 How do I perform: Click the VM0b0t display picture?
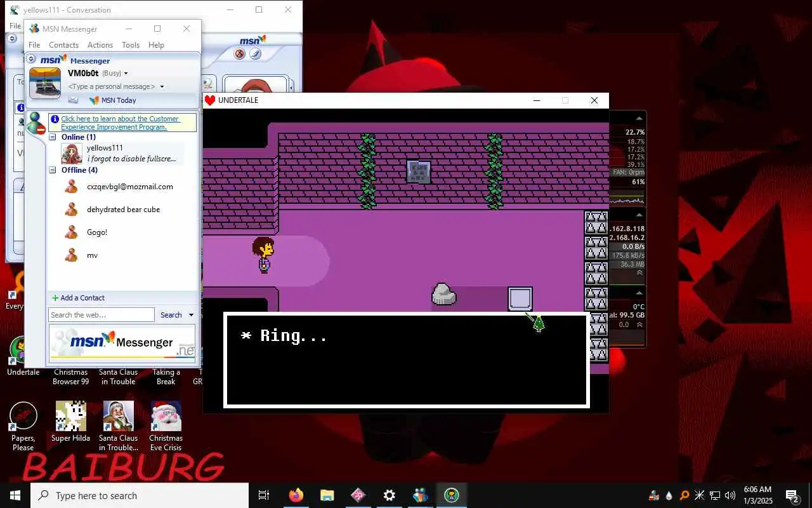[45, 83]
